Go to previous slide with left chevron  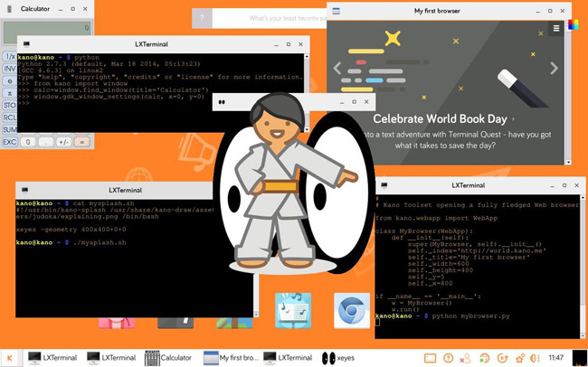(337, 68)
